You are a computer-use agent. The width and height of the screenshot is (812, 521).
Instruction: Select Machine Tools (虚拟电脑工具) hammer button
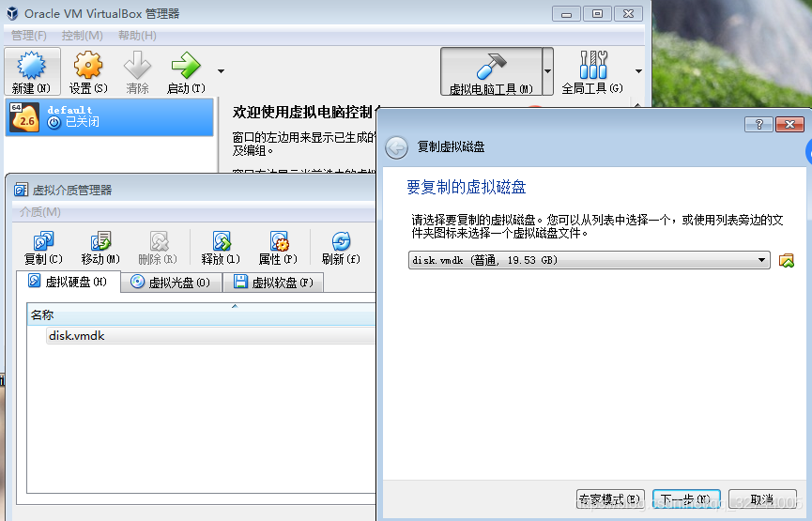(491, 71)
